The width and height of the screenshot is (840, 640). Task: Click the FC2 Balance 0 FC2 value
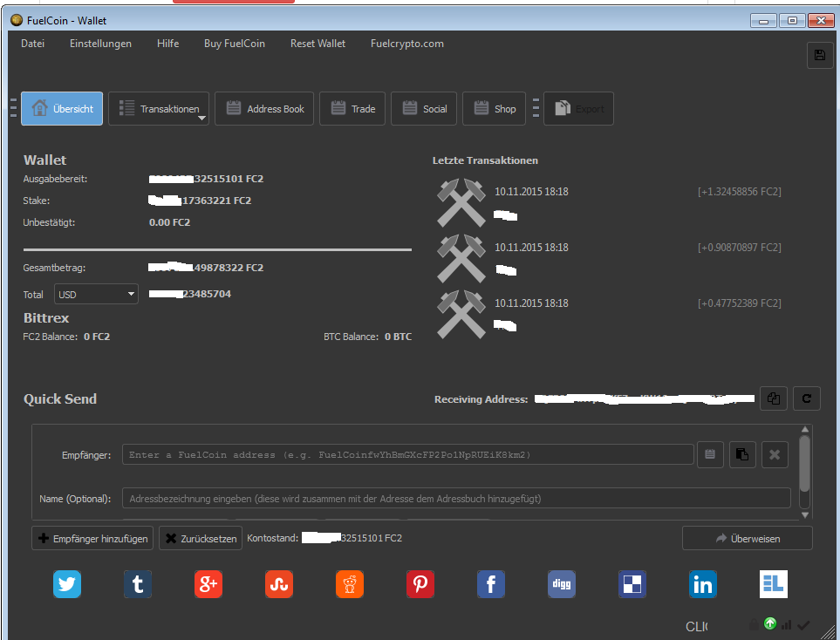point(97,337)
